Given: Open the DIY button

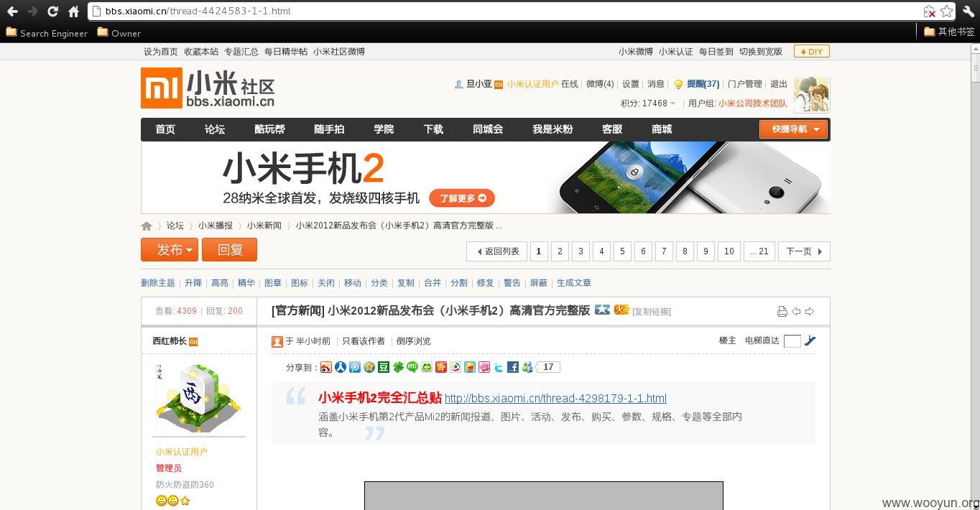Looking at the screenshot, I should [811, 51].
